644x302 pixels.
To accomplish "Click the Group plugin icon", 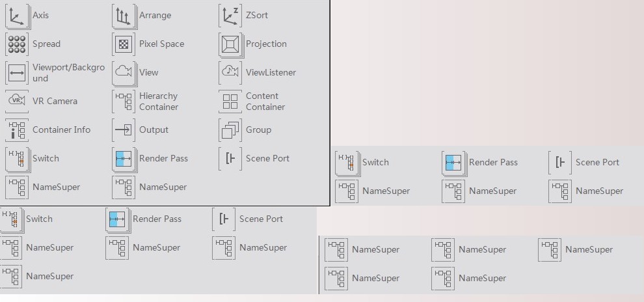I will coord(230,130).
